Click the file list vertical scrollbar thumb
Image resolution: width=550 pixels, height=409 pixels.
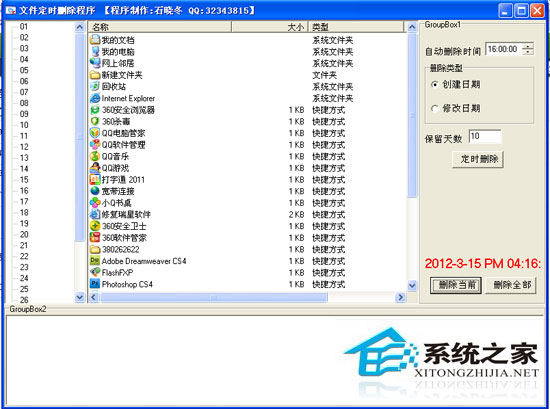coord(412,115)
